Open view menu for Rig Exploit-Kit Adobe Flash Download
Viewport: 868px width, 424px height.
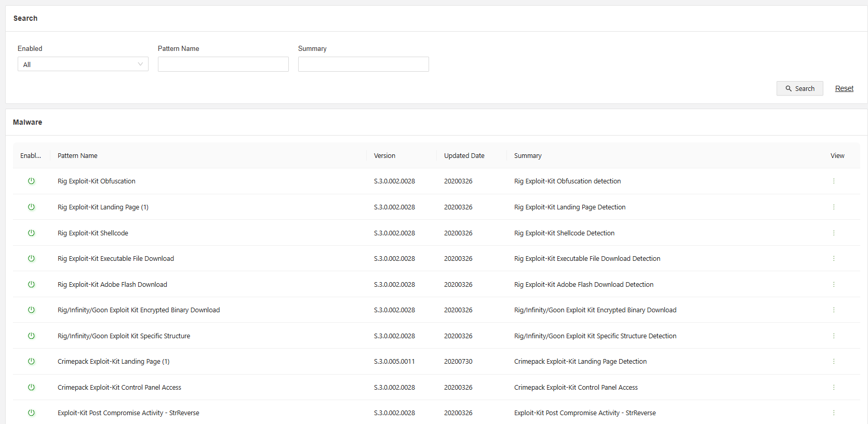834,284
